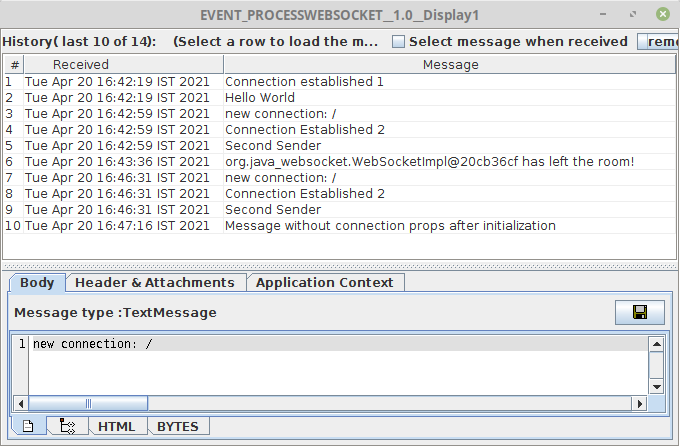This screenshot has width=680, height=446.
Task: Toggle the partially visible 'rem...' checkbox
Action: [x=643, y=42]
